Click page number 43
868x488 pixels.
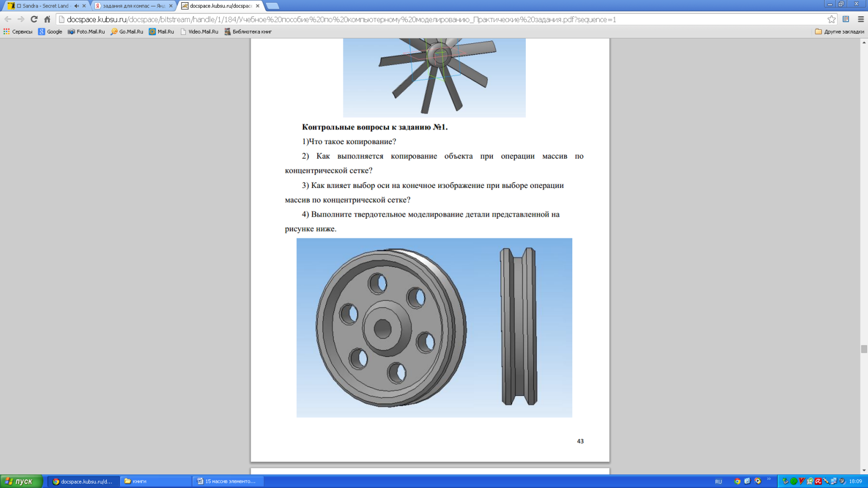[580, 441]
